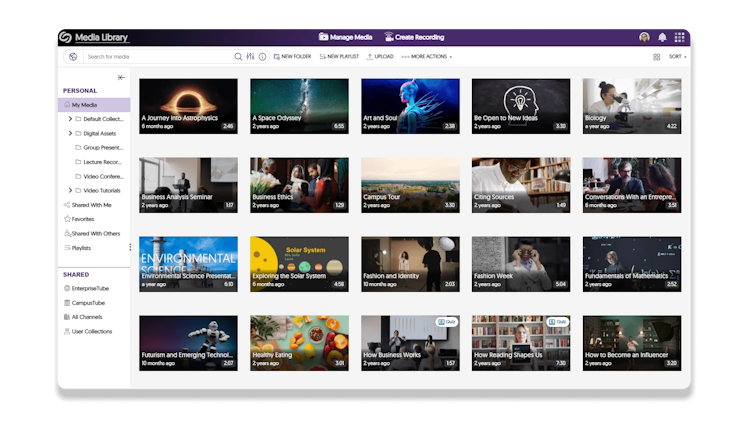Click the sidebar resize handle dots
Screen dimensions: 750x422
pos(130,247)
